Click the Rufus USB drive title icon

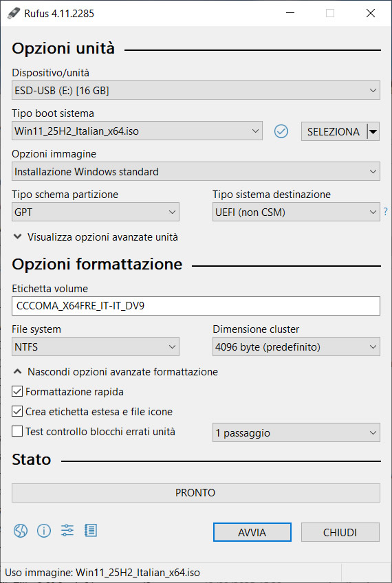coord(13,13)
